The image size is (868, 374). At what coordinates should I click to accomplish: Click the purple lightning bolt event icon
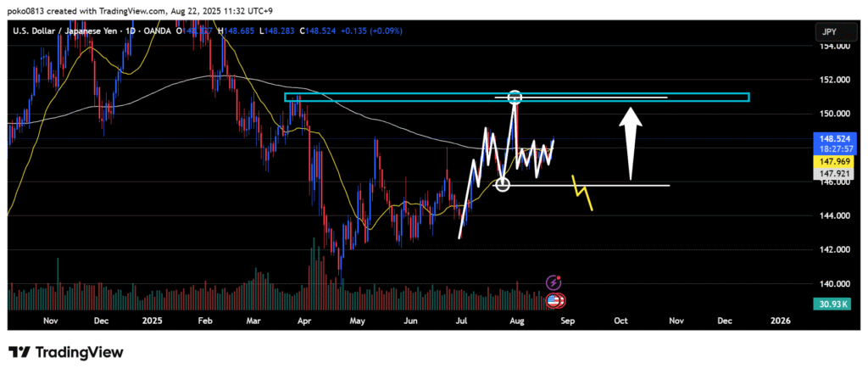[555, 282]
